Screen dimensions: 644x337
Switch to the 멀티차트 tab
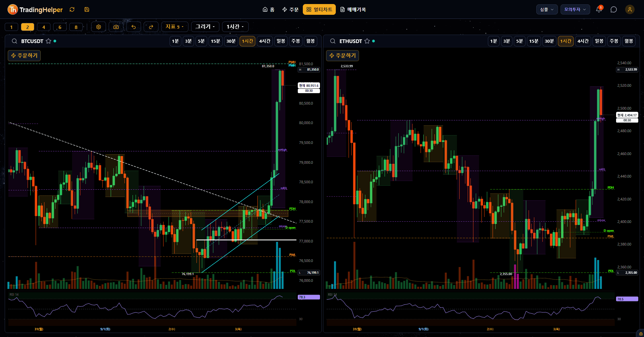coord(319,9)
